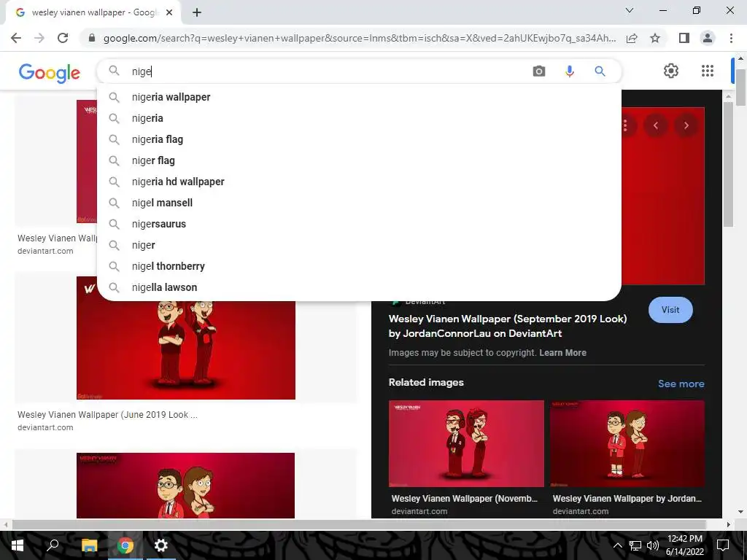Viewport: 747px width, 560px height.
Task: Select the plain 'nigeria' suggestion
Action: [359, 118]
